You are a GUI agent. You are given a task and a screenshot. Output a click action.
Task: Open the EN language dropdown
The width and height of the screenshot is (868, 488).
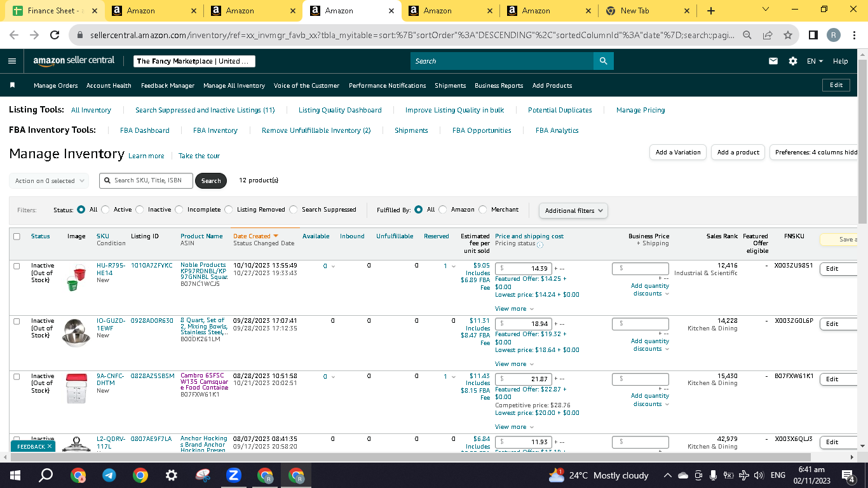pyautogui.click(x=815, y=61)
